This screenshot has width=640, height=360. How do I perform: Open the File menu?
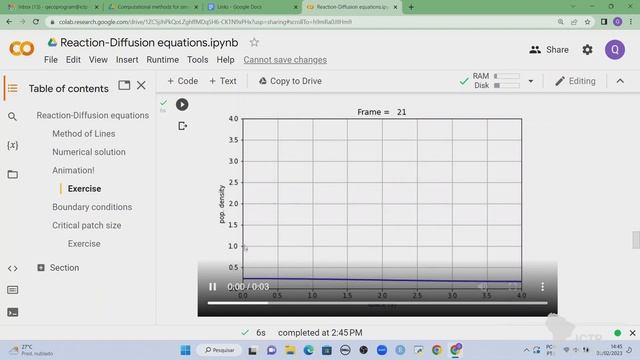pyautogui.click(x=51, y=60)
